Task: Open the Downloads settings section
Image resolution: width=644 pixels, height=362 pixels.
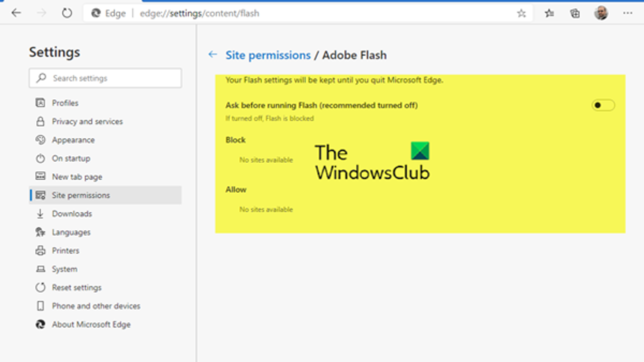Action: 106,214
